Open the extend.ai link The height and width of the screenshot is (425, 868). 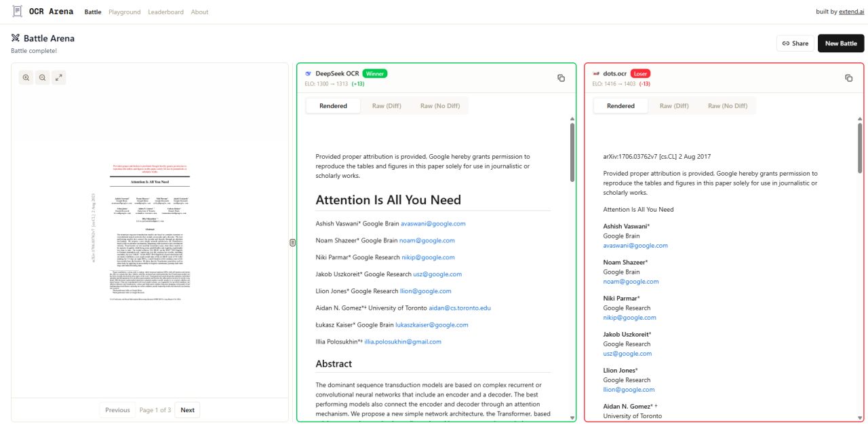pyautogui.click(x=851, y=12)
